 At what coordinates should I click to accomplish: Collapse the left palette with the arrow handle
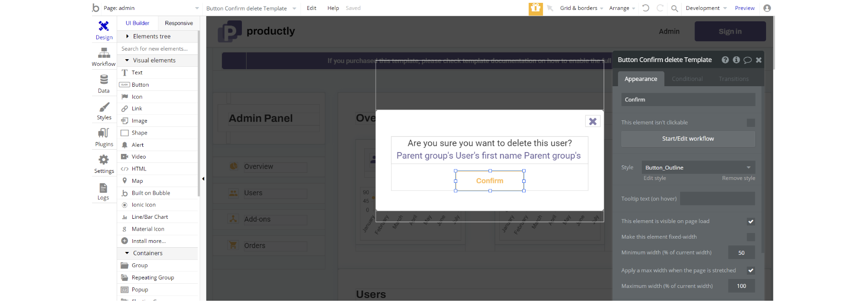[203, 179]
